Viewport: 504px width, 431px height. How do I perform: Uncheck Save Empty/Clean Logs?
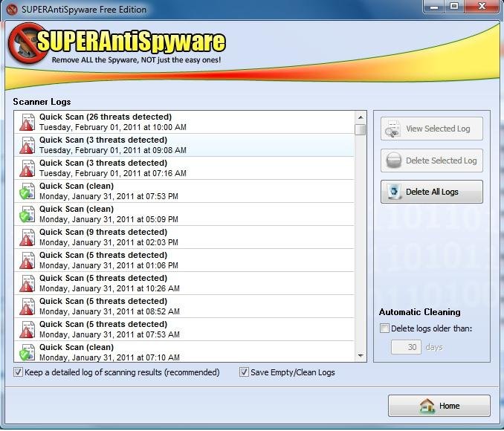[x=244, y=372]
